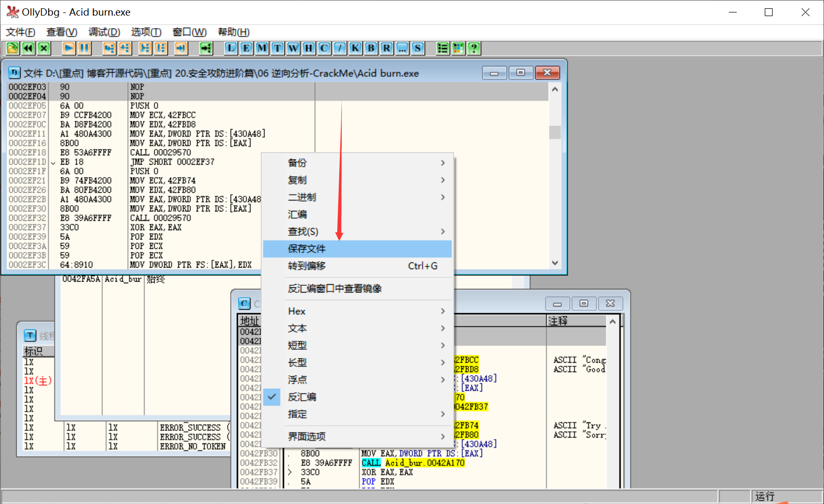
Task: Open the Windows W icon
Action: [293, 48]
